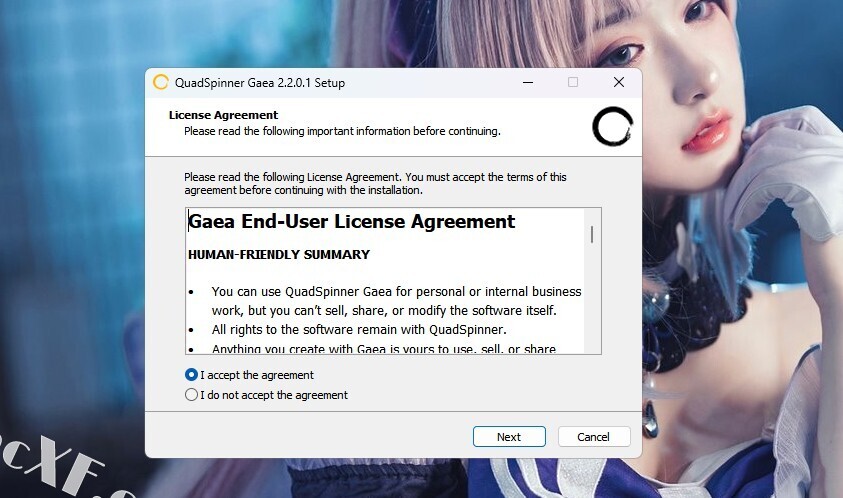Image resolution: width=843 pixels, height=498 pixels.
Task: Cancel the Gaea installation
Action: (594, 437)
